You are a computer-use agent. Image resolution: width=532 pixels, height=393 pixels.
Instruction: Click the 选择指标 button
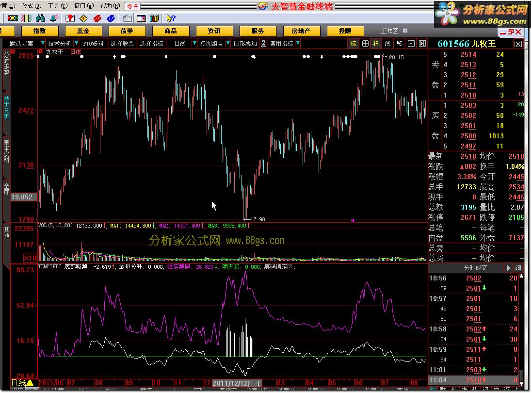(151, 44)
